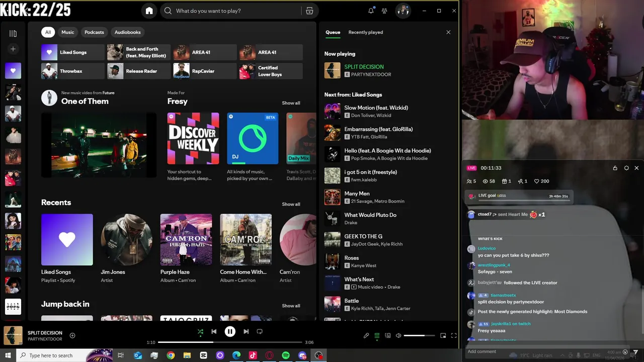Viewport: 644px width, 362px height.
Task: Click Show all next to Jump back in
Action: pyautogui.click(x=291, y=306)
